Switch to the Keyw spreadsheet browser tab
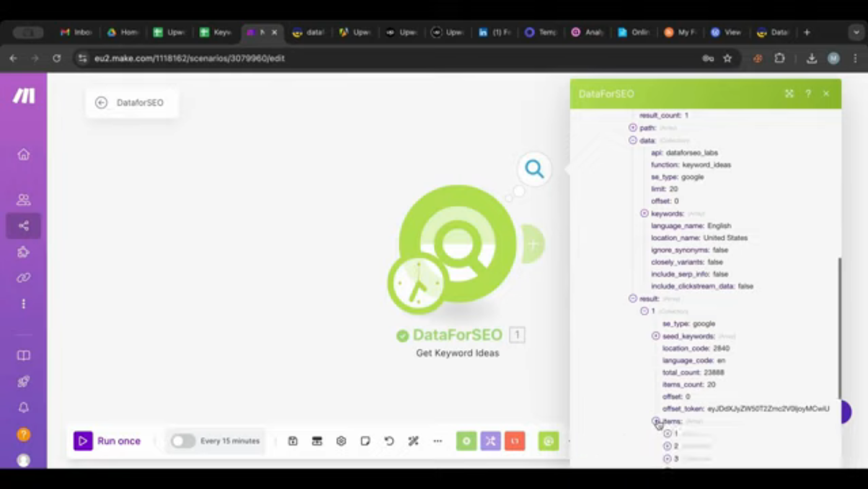 [x=215, y=32]
